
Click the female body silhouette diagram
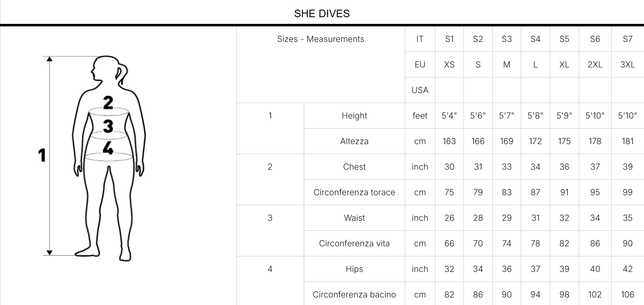pyautogui.click(x=109, y=156)
